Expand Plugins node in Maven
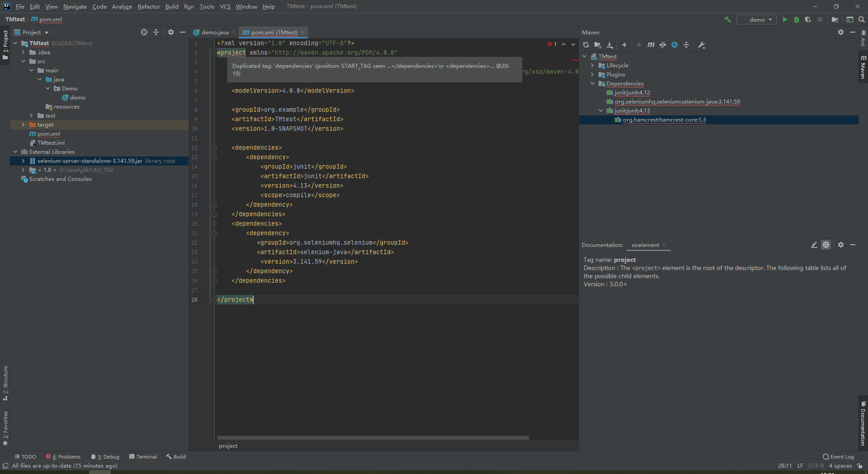868x474 pixels. coord(592,75)
